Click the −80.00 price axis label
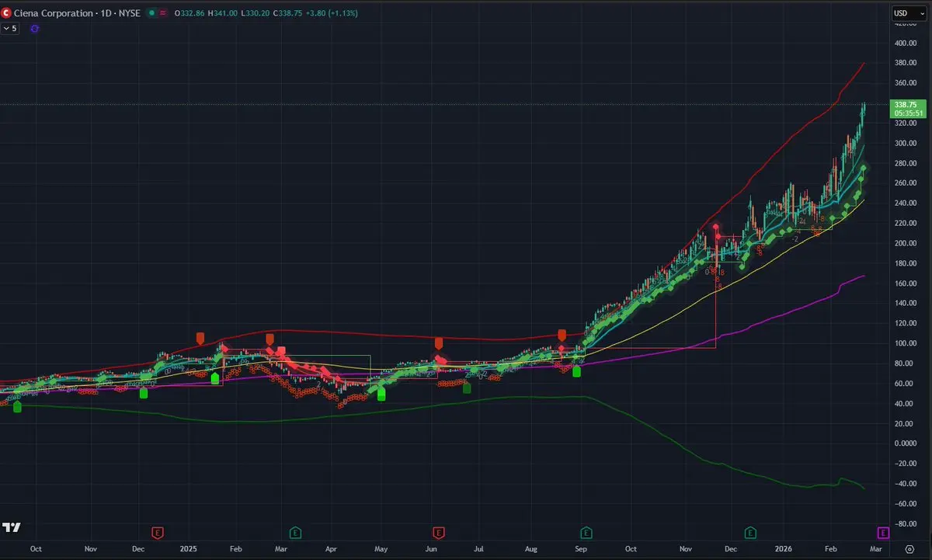932x560 pixels. click(904, 523)
